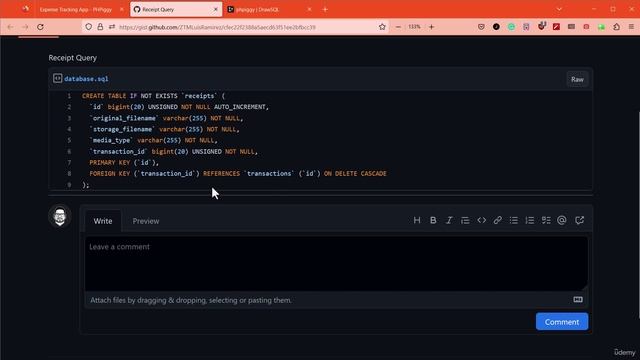Click the Markdown supported icon
The image size is (640, 360).
(578, 300)
